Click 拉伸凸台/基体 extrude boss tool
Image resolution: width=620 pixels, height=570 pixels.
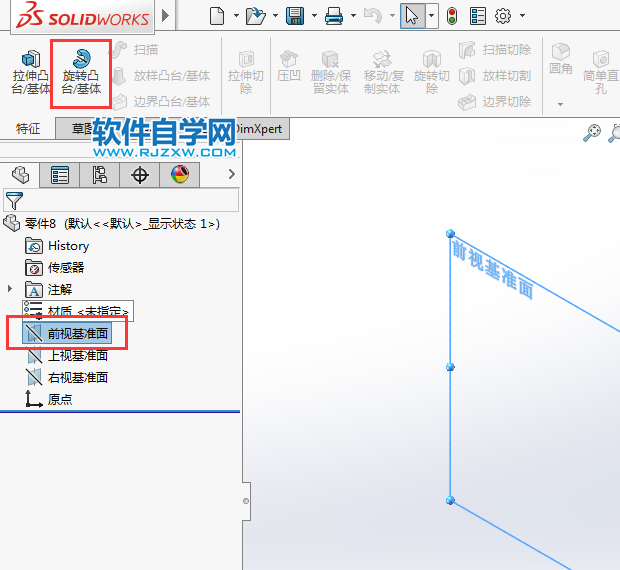click(30, 72)
